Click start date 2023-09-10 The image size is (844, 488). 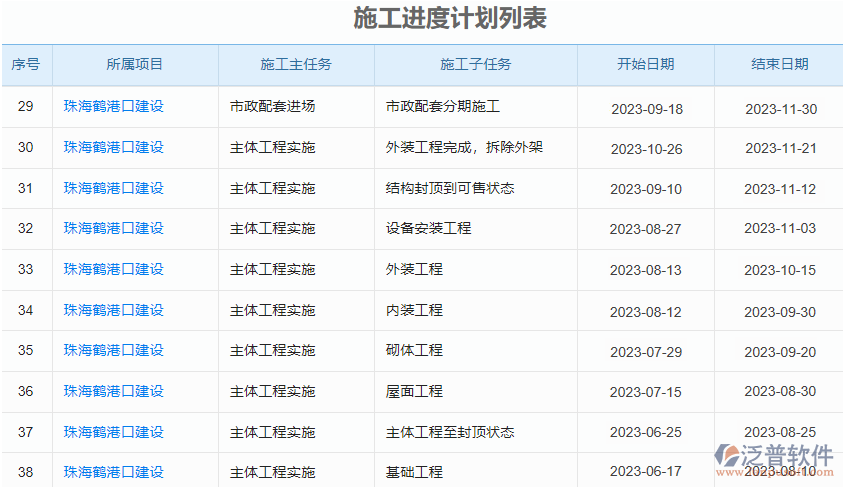[646, 189]
